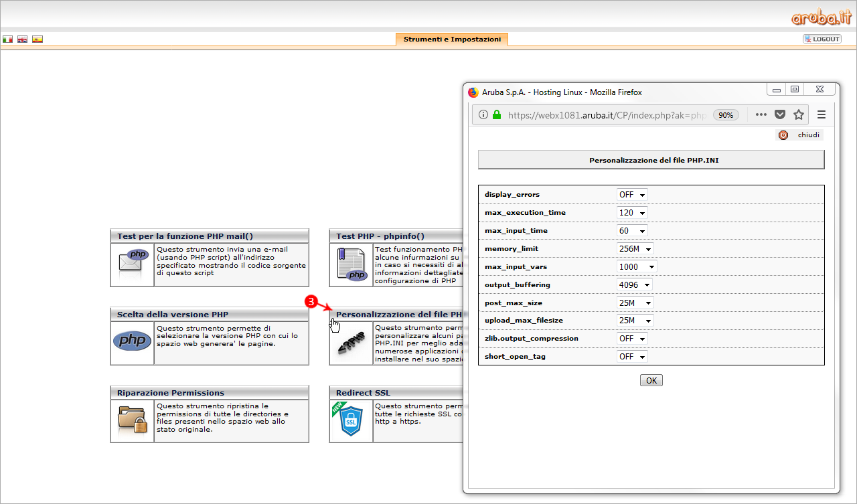Open the PHP mail test envelope icon

tap(132, 264)
